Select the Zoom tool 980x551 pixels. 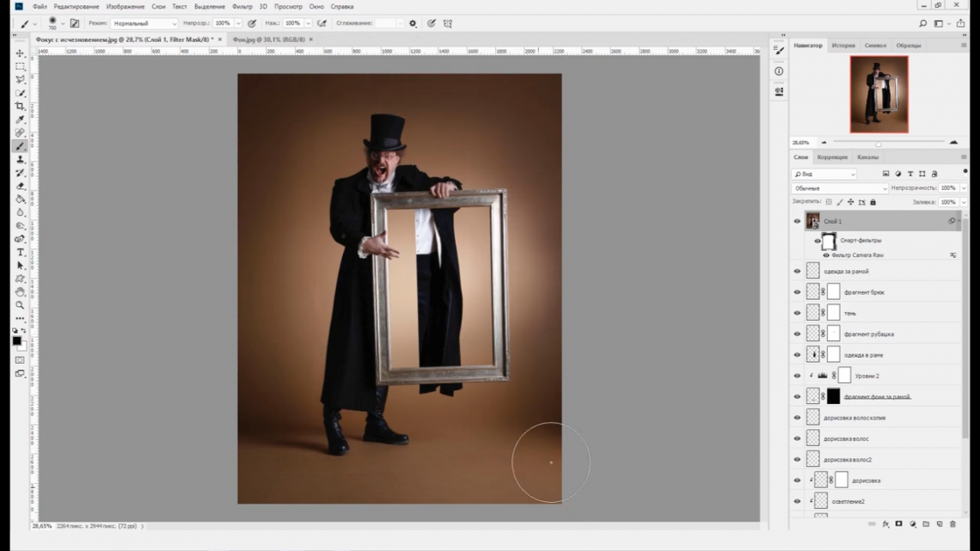20,305
